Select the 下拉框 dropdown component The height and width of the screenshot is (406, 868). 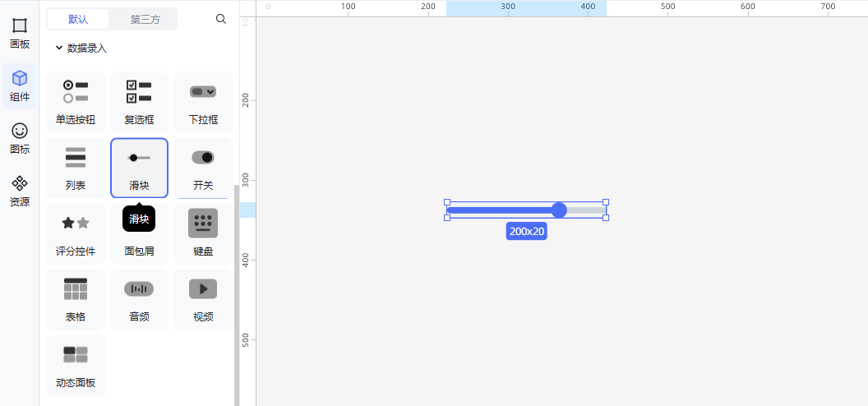203,102
